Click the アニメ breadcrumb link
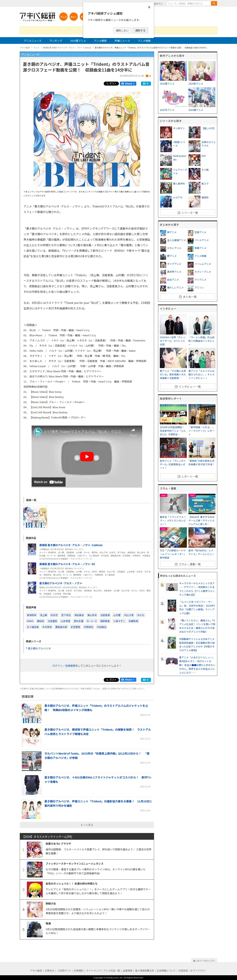This screenshot has width=237, height=980. (36, 48)
